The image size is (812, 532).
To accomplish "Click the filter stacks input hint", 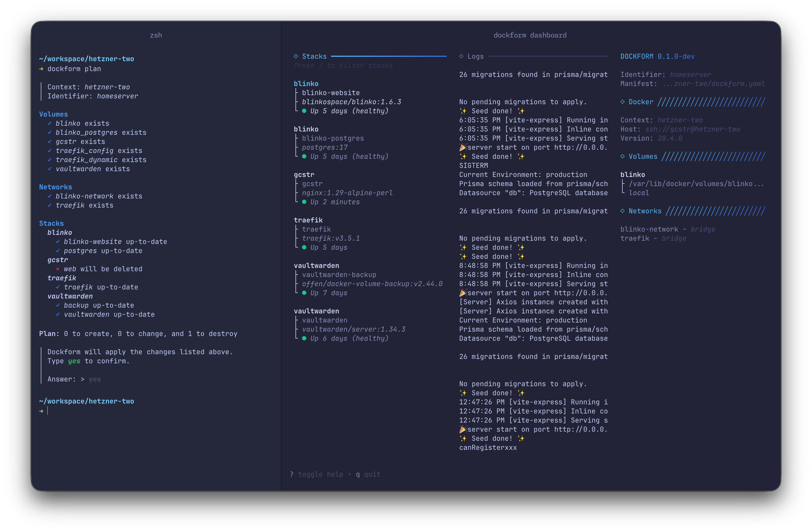I will 343,66.
